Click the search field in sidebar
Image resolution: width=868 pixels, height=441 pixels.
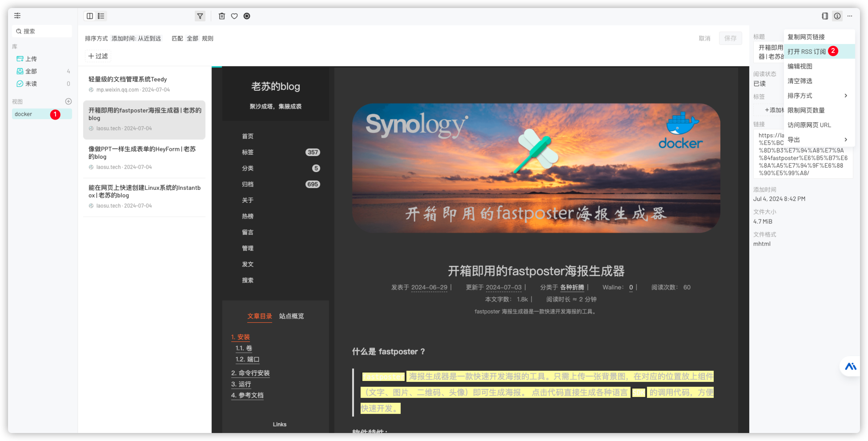point(42,31)
